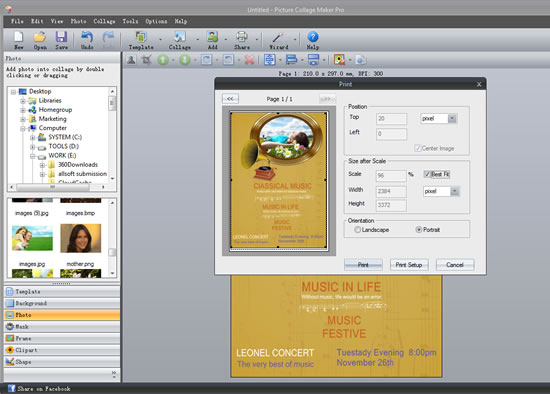Click the Template toolbar icon
Screen dimensions: 550x394
click(141, 37)
